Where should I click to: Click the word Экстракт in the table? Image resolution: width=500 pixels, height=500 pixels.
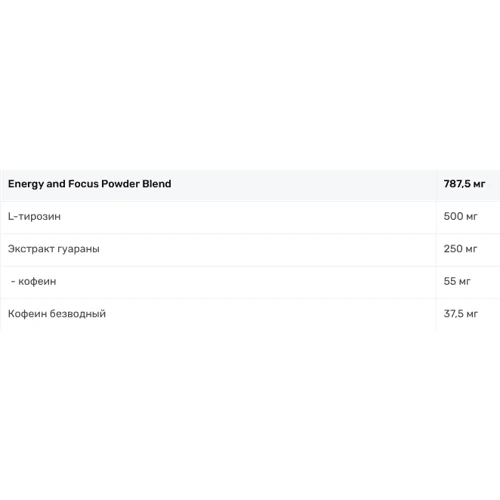[31, 249]
